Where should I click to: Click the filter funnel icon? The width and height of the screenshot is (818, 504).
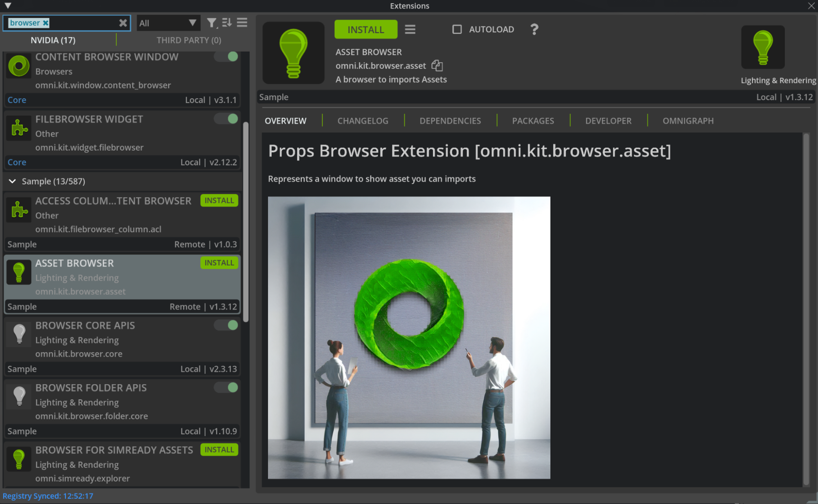211,23
